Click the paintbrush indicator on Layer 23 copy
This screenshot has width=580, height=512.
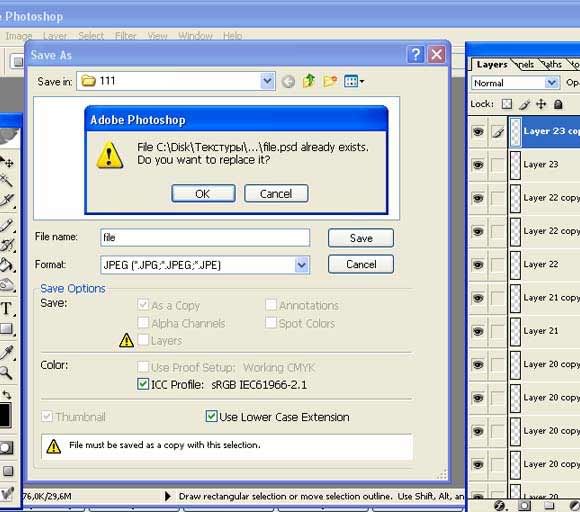[498, 132]
